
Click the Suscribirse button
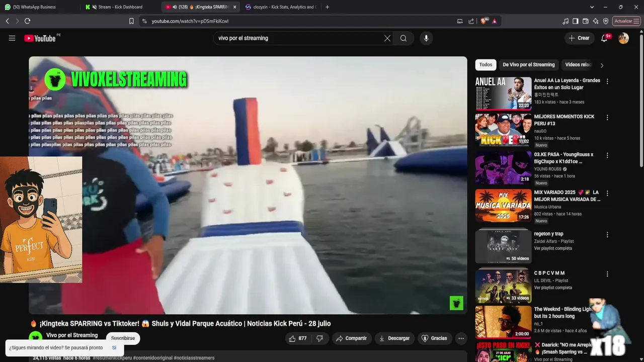123,338
